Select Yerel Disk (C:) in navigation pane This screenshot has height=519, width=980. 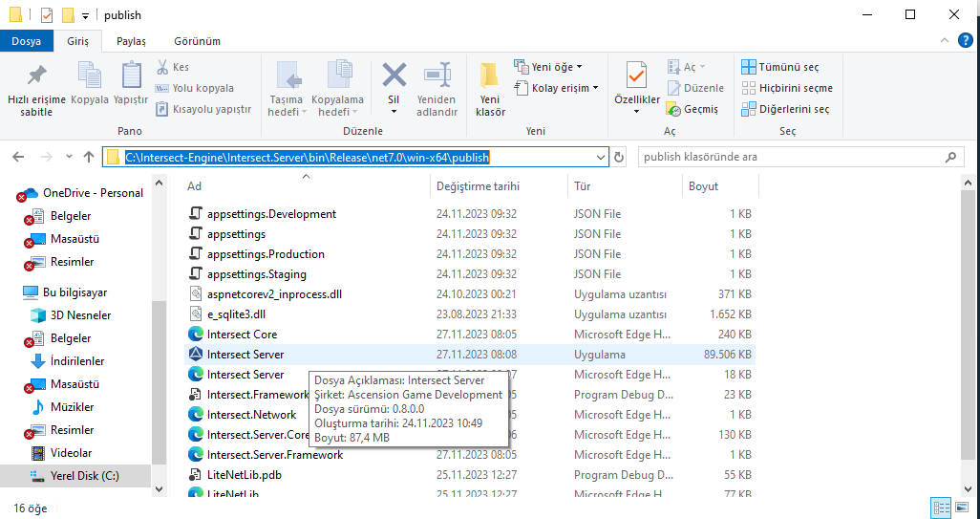click(84, 475)
